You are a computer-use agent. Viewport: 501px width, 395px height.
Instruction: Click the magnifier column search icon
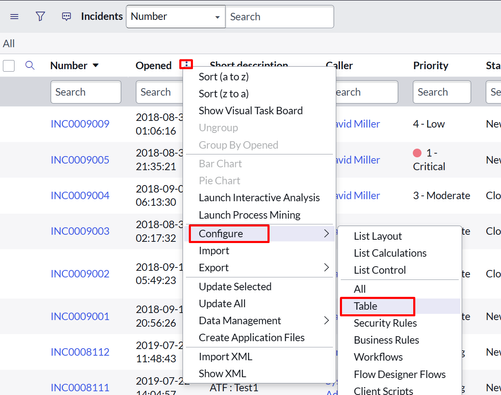pyautogui.click(x=30, y=65)
